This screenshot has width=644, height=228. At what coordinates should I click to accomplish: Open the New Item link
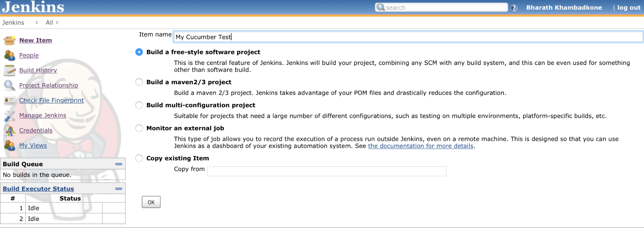[x=35, y=40]
